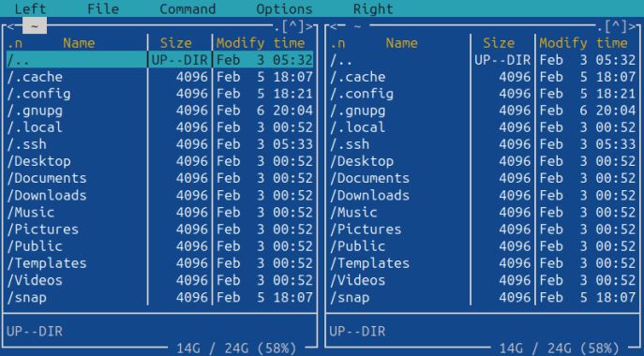The image size is (644, 356).
Task: Click right panel's UP--DIR mini status line
Action: coord(357,331)
